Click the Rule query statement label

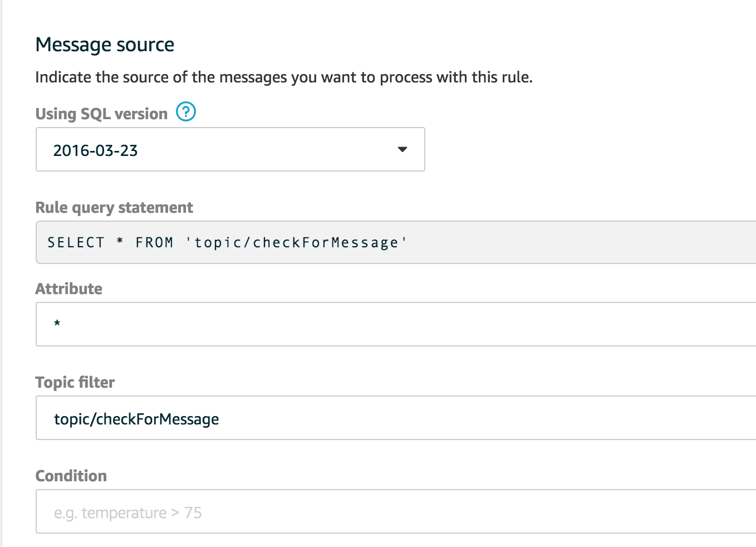tap(114, 207)
